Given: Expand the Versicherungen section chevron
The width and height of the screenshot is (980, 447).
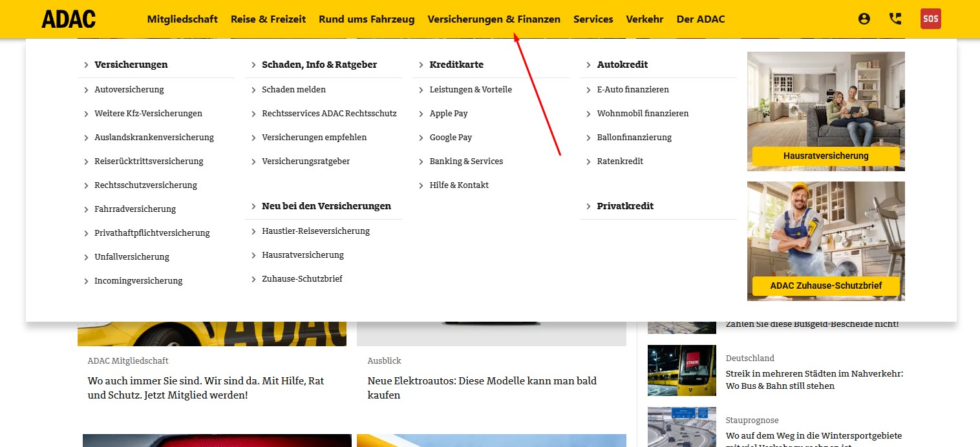Looking at the screenshot, I should point(86,65).
